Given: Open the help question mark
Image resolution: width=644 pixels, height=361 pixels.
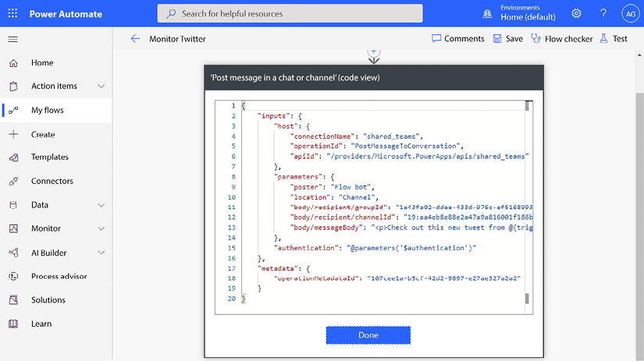Looking at the screenshot, I should [603, 13].
